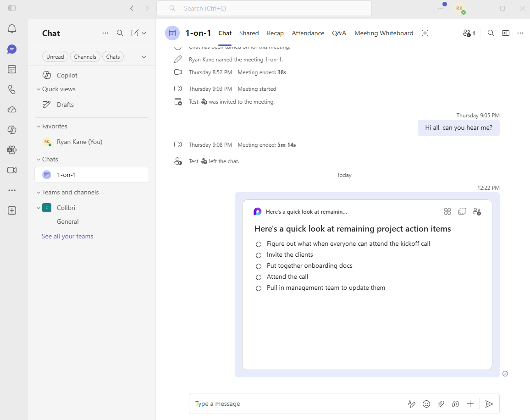Collapse the Colibri team chevron
This screenshot has height=420, width=530.
tap(39, 208)
